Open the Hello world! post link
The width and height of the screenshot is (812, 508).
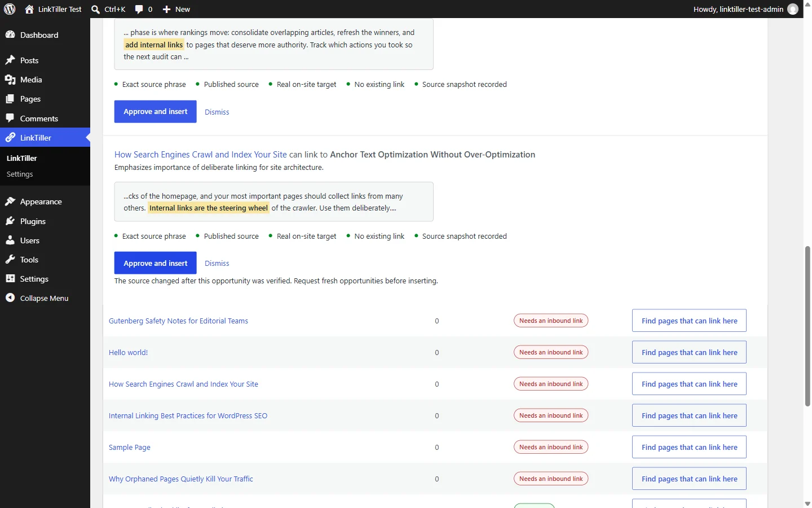coord(129,352)
